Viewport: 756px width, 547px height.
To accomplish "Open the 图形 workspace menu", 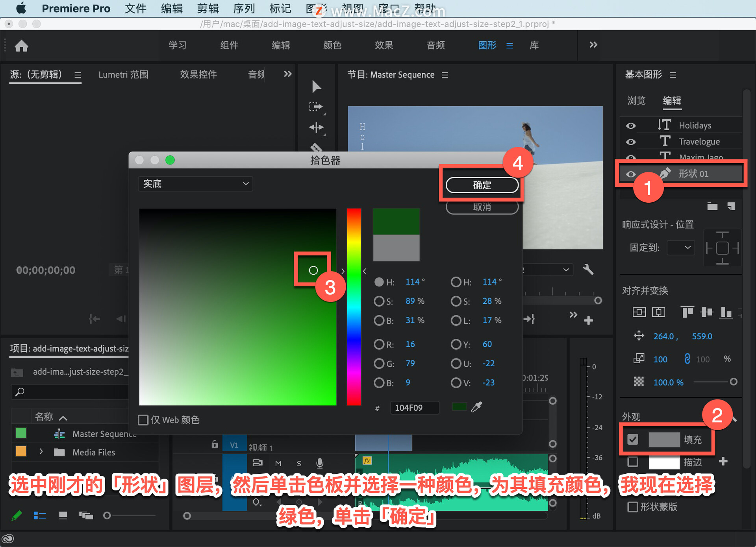I will [x=510, y=46].
